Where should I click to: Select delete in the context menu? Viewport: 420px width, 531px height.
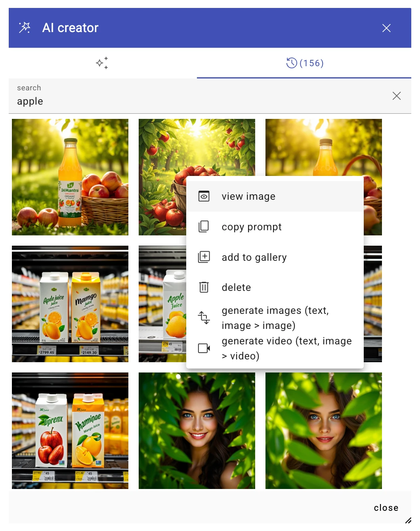[237, 287]
